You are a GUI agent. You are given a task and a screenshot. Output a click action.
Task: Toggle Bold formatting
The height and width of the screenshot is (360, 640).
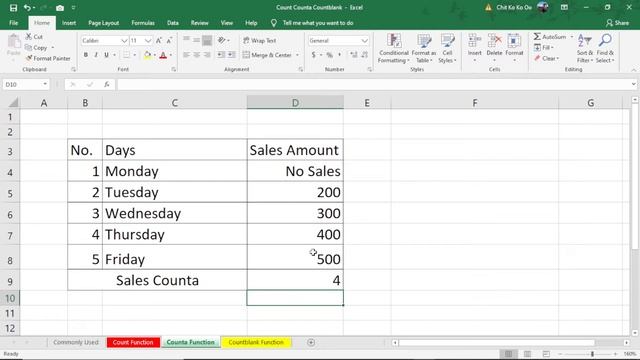[x=86, y=55]
